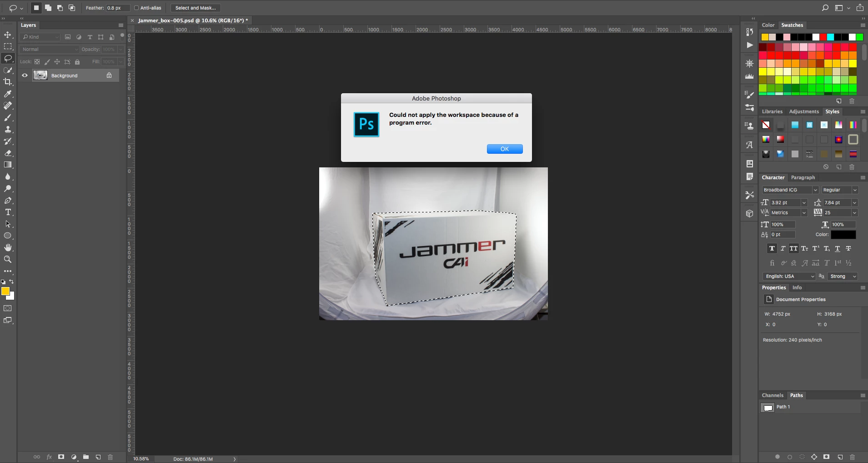Open the Kind layer filter dropdown

pos(40,37)
